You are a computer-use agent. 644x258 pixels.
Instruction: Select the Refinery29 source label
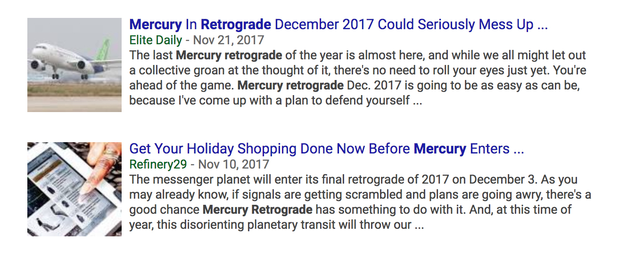point(158,164)
